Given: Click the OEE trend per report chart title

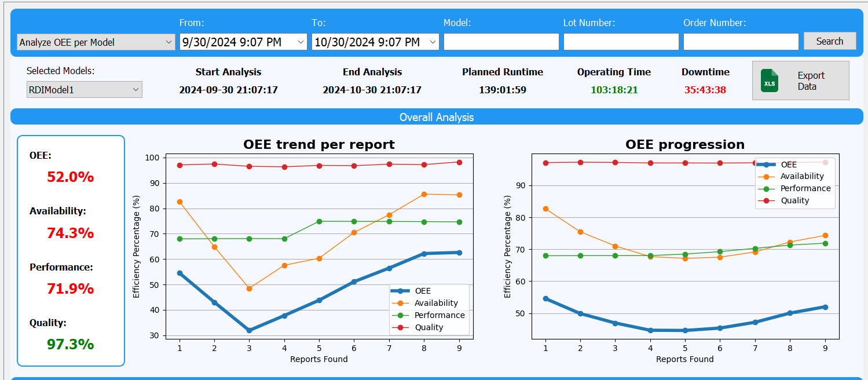Looking at the screenshot, I should click(319, 144).
